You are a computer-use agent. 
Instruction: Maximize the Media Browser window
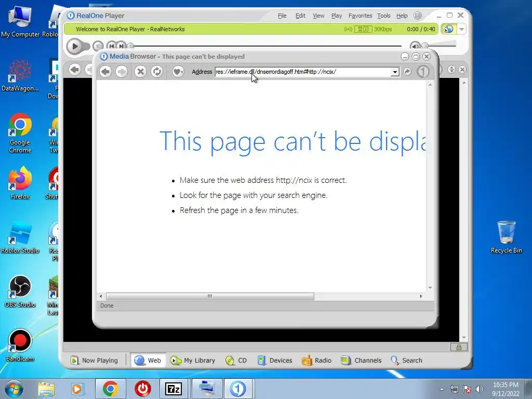point(416,57)
